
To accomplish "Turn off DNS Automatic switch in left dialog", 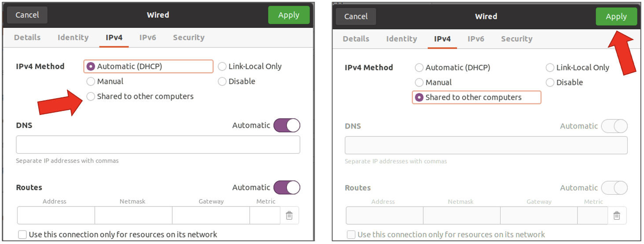I will pos(287,126).
